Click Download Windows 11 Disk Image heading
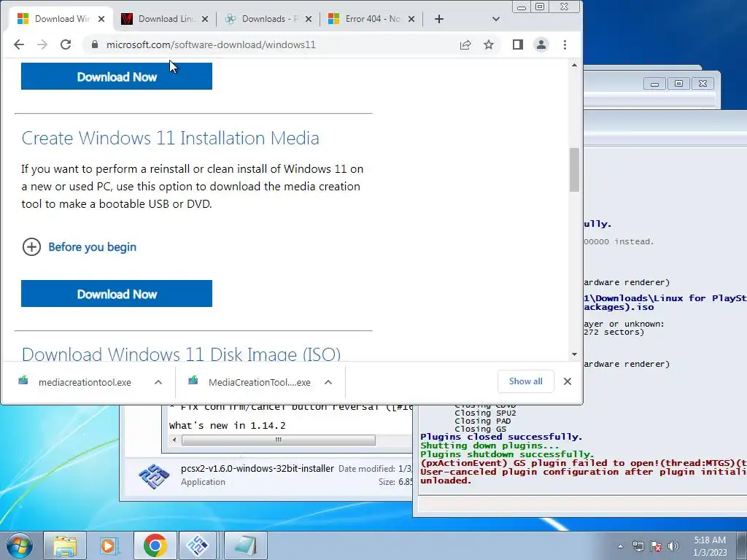 point(181,354)
